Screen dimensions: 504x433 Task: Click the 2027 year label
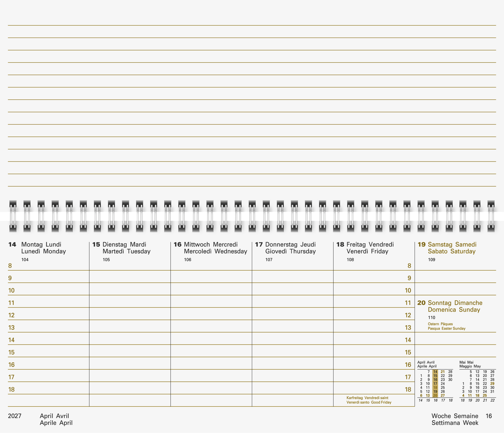pos(15,416)
